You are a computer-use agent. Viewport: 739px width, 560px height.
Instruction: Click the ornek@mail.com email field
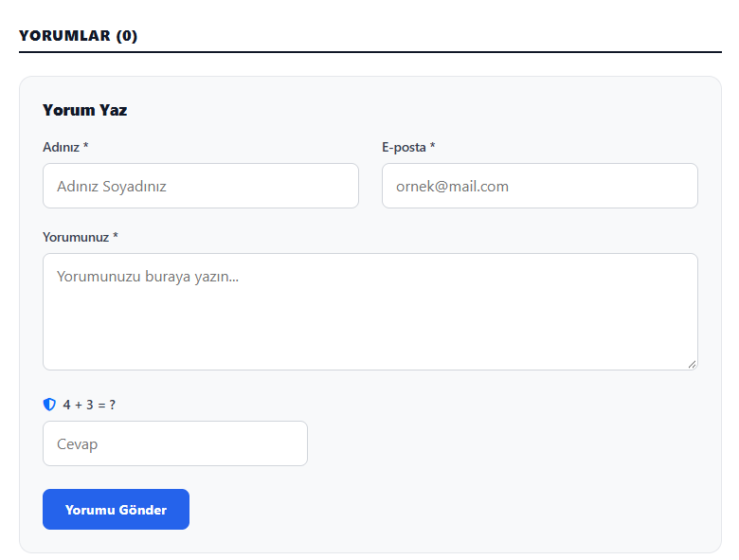pyautogui.click(x=540, y=186)
